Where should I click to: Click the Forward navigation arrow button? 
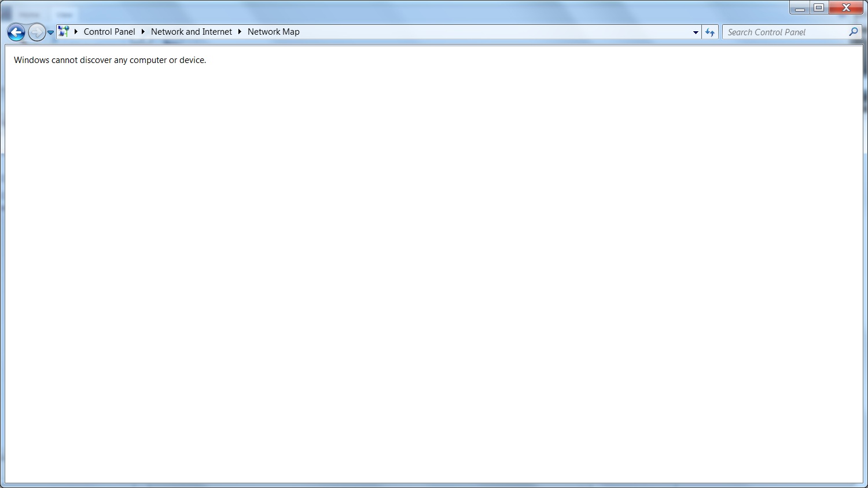click(x=36, y=32)
